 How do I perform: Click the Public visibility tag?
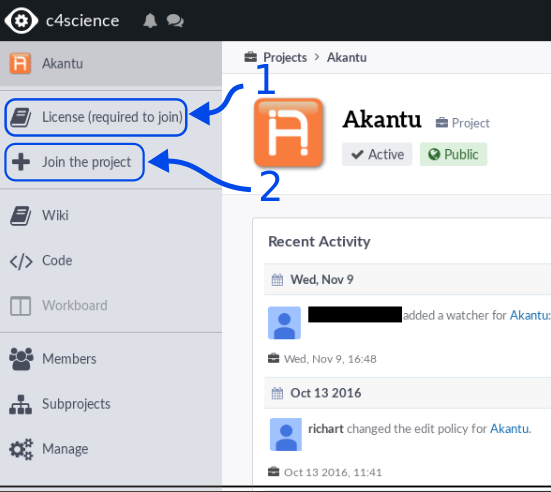click(453, 154)
